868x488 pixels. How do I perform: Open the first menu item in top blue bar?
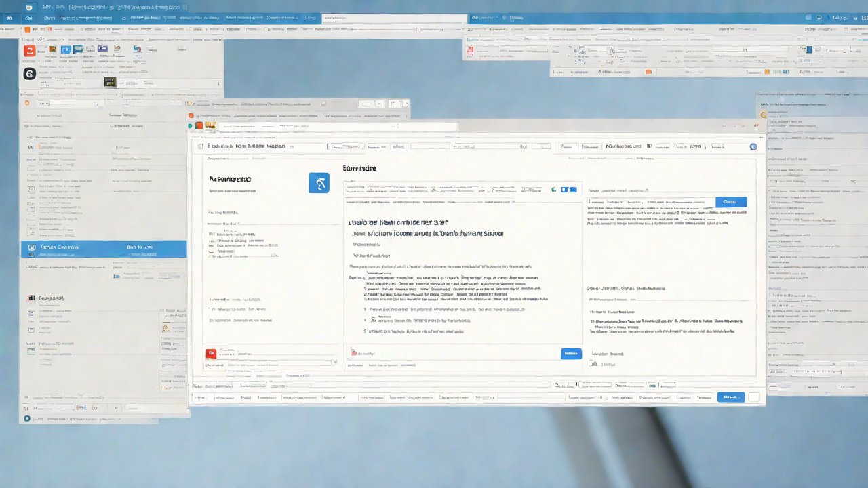49,18
